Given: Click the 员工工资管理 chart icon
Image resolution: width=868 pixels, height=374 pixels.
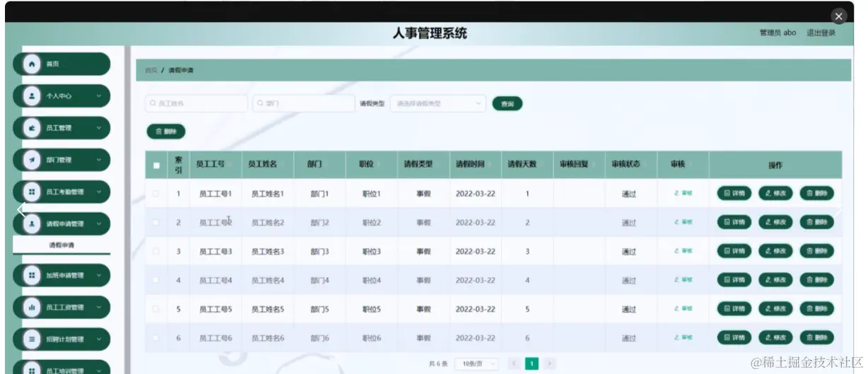Looking at the screenshot, I should [32, 307].
